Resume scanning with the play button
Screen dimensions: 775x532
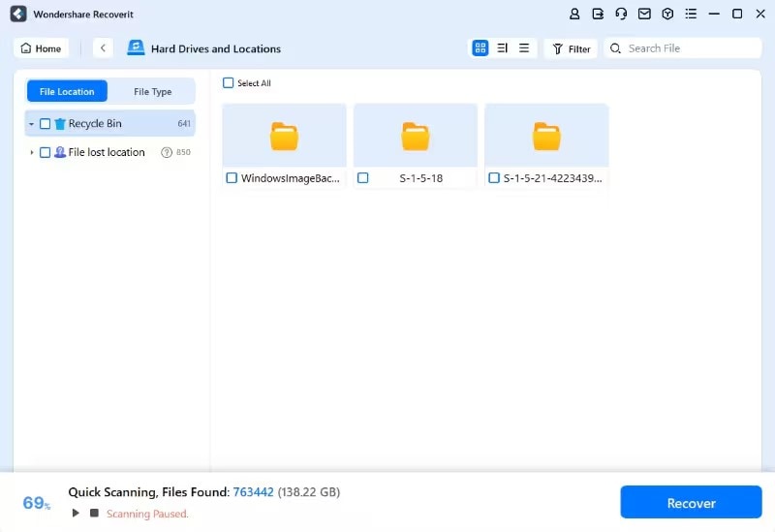click(x=76, y=514)
